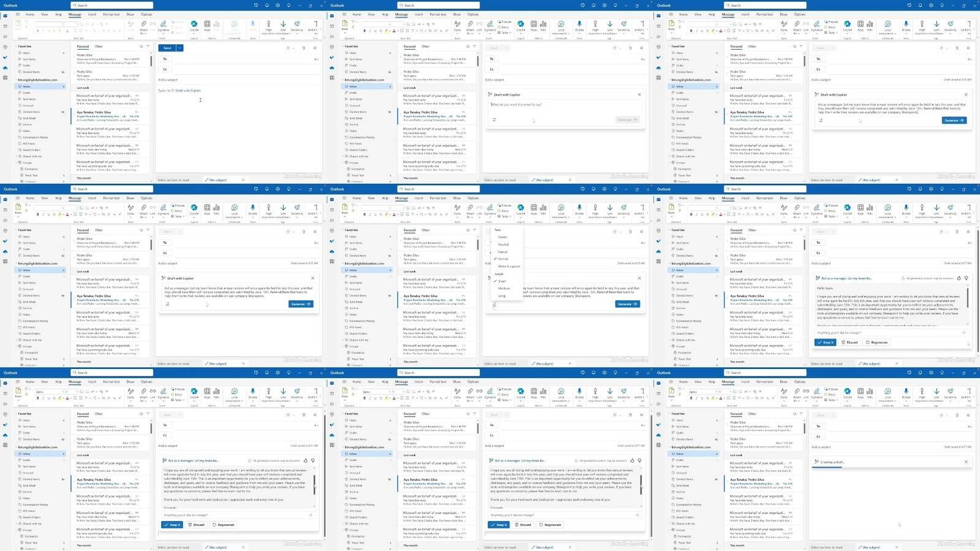Select the Neutral tone option
The height and width of the screenshot is (551, 980).
(x=503, y=245)
